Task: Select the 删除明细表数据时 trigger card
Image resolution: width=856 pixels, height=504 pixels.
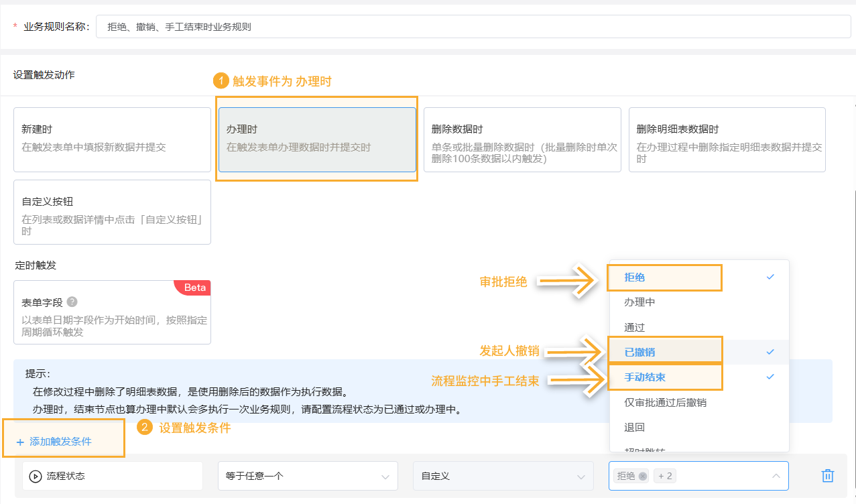Action: point(727,139)
